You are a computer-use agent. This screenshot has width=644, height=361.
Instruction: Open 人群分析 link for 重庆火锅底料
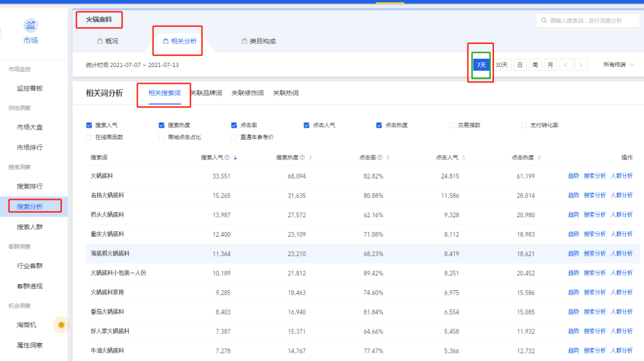pyautogui.click(x=621, y=234)
